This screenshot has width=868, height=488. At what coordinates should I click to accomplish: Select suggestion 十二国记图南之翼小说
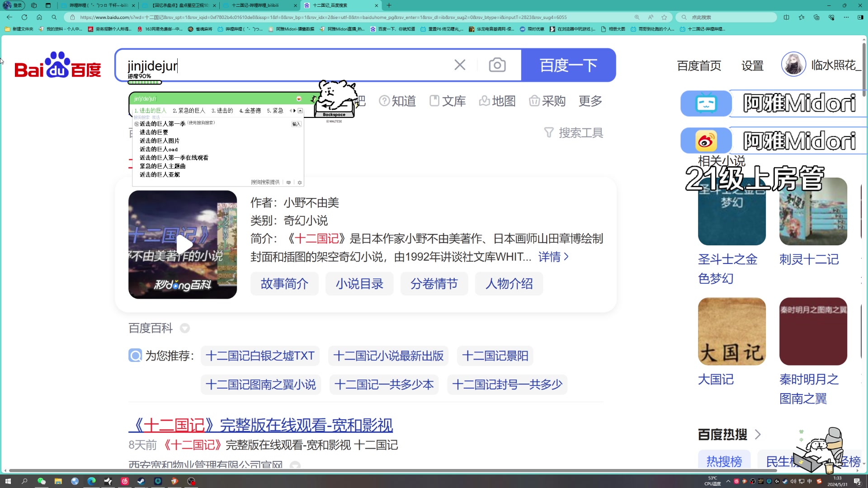(261, 385)
